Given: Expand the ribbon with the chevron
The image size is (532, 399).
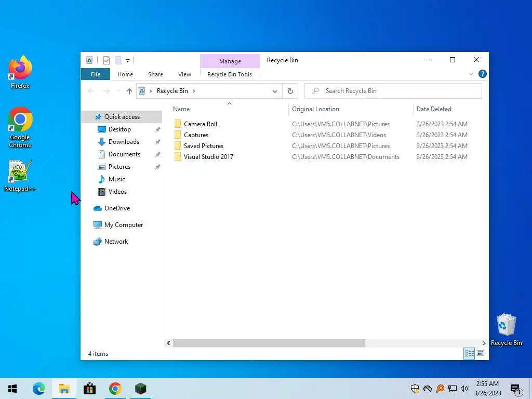Looking at the screenshot, I should 471,74.
